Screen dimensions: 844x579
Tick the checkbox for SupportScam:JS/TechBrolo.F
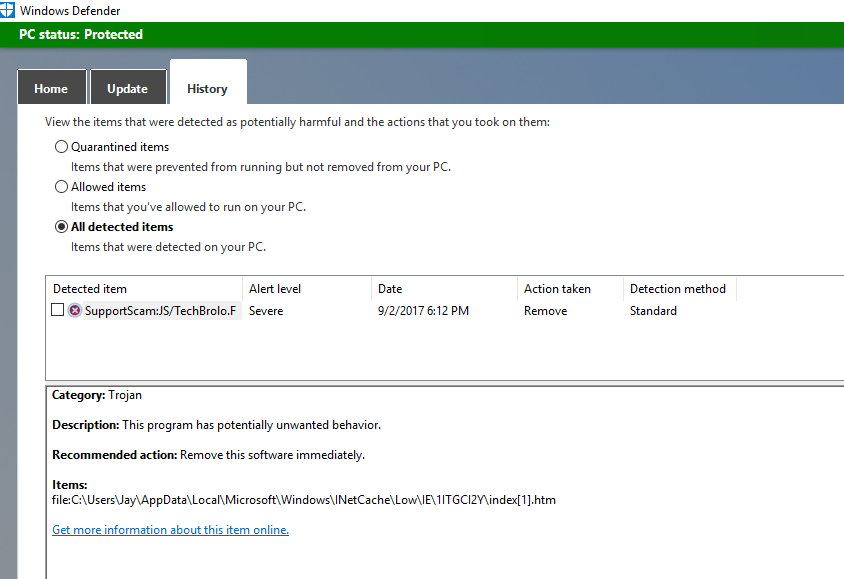click(58, 310)
